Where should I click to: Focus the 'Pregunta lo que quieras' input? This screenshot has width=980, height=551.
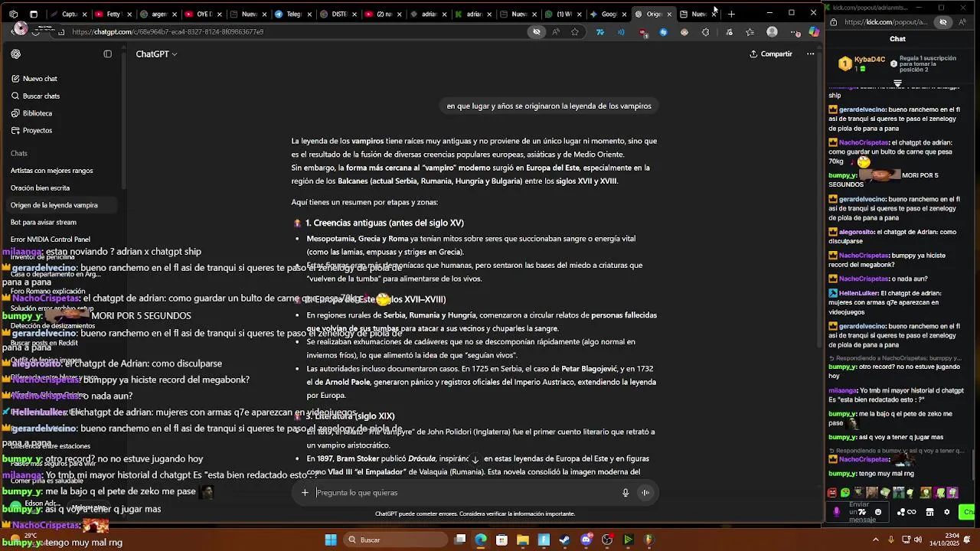coord(467,493)
